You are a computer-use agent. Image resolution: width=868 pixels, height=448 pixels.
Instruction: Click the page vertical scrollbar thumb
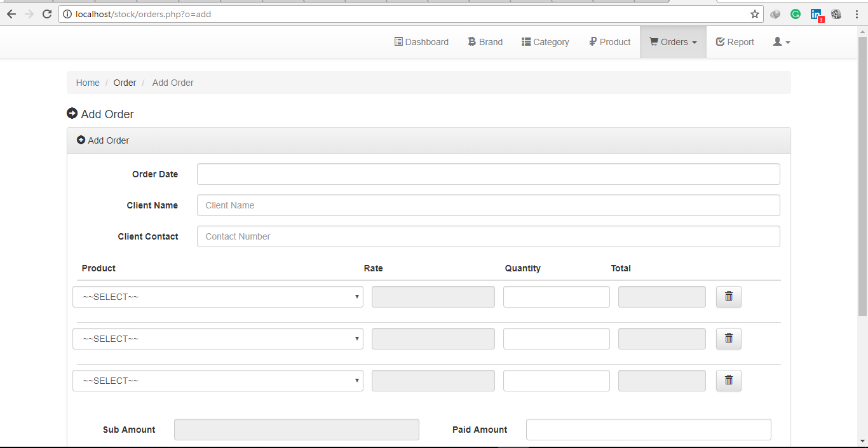coord(862,176)
